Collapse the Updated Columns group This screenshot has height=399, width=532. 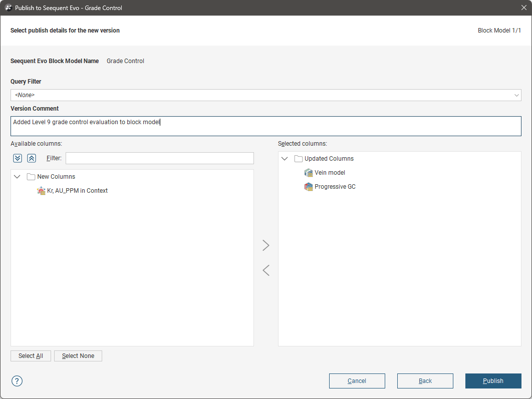click(285, 159)
